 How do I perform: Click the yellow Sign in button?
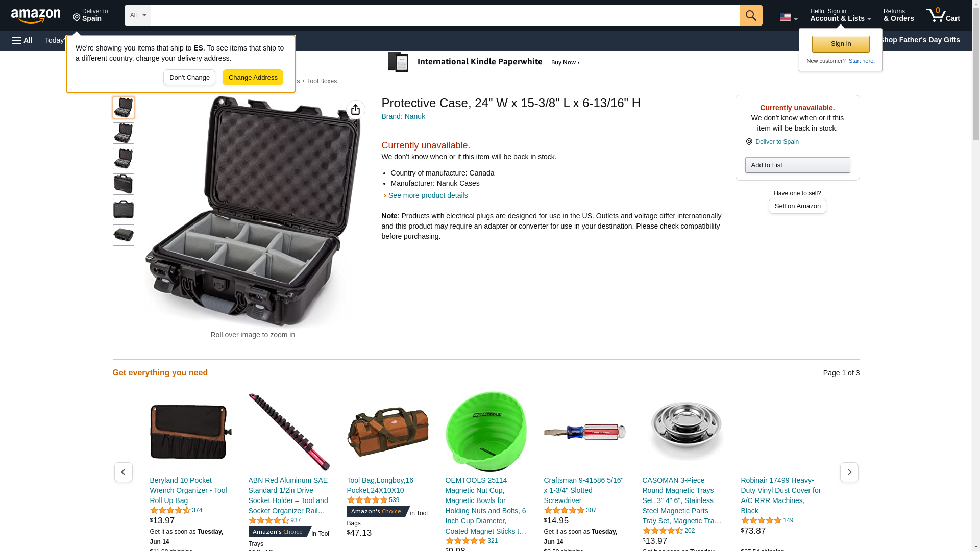841,44
